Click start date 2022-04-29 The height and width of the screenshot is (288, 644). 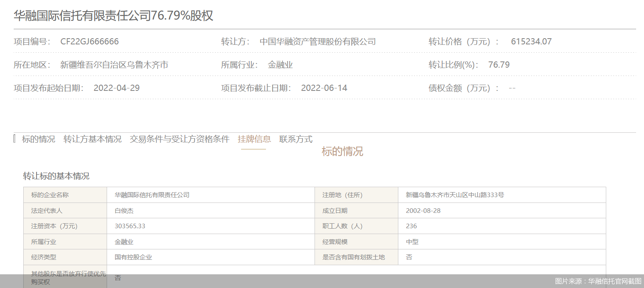tap(117, 88)
